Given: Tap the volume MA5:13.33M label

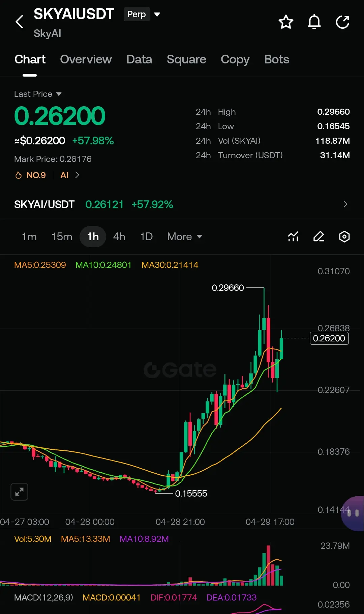Looking at the screenshot, I should point(86,539).
